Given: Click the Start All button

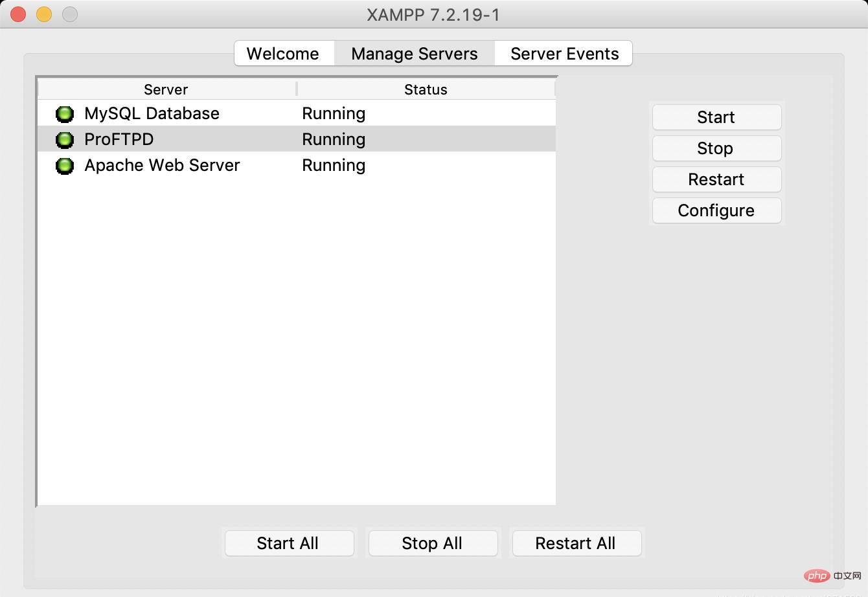Looking at the screenshot, I should 289,543.
